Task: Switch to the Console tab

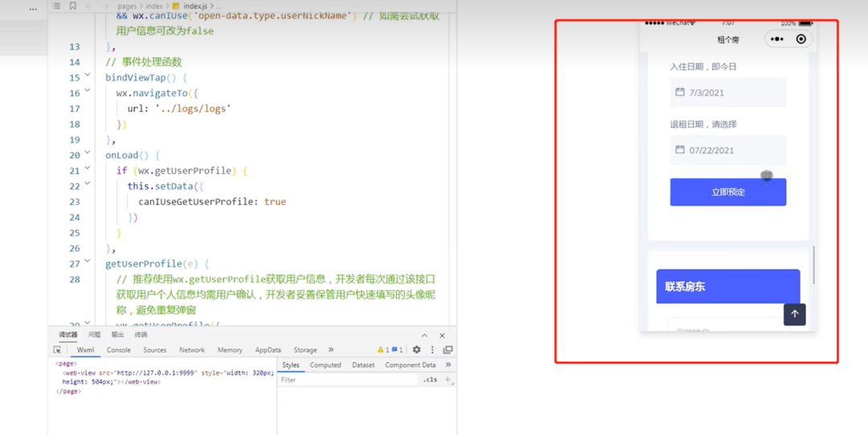Action: tap(118, 350)
